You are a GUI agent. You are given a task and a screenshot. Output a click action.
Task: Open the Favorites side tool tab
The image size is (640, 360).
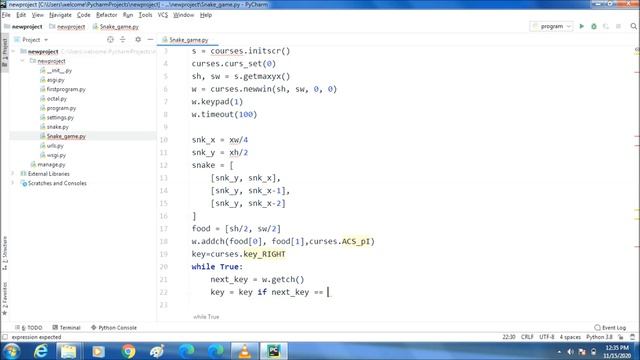[x=4, y=298]
